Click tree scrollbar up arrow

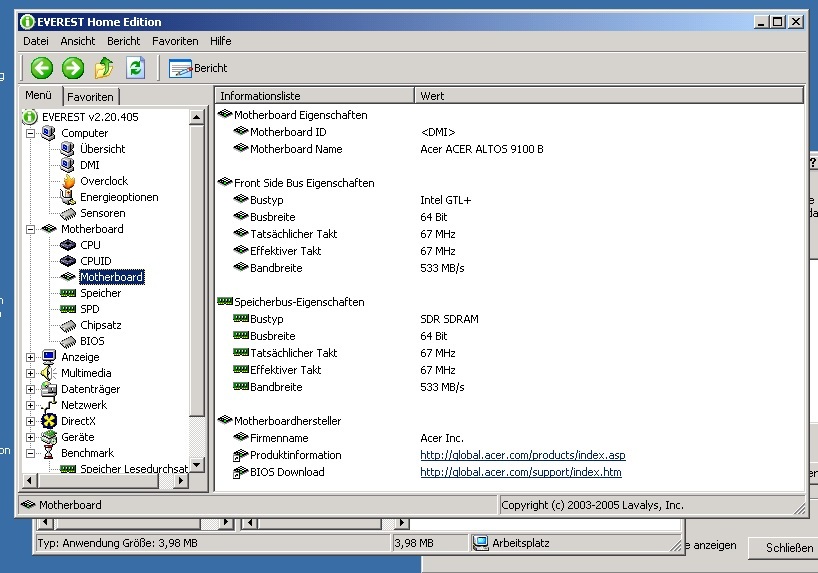point(196,117)
